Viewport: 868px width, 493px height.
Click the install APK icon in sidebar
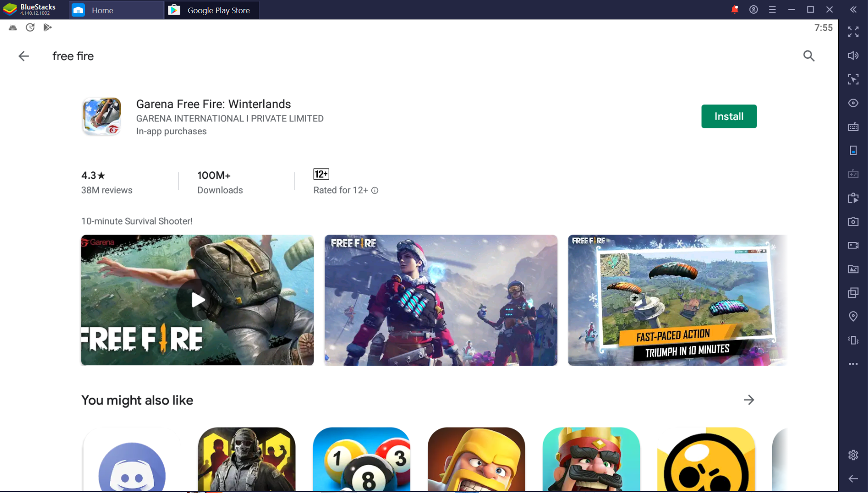tap(853, 198)
